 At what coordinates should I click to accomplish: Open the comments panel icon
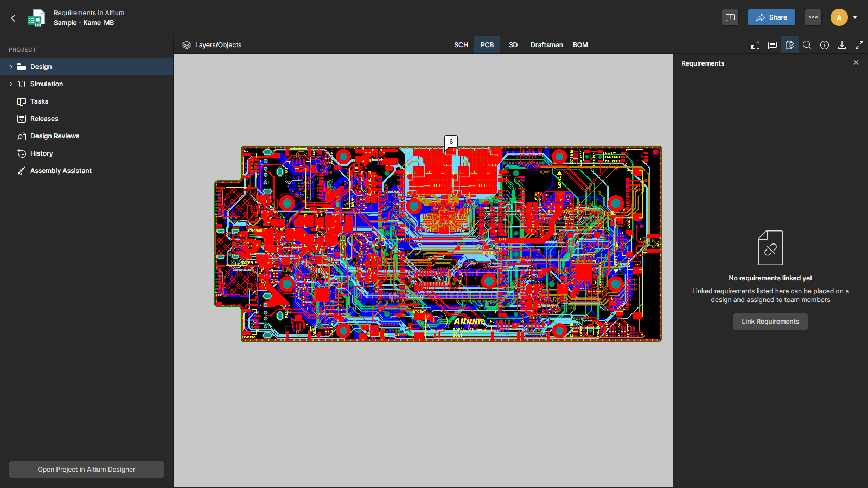pyautogui.click(x=772, y=45)
